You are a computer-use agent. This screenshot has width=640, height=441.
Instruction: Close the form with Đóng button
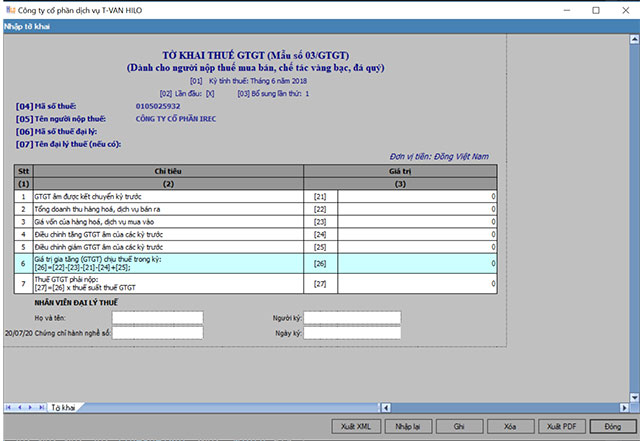[612, 426]
